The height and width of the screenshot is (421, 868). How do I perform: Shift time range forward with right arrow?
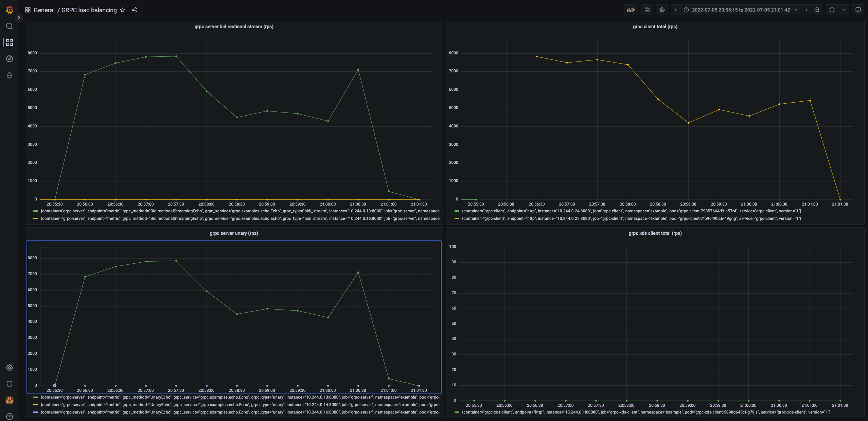[806, 10]
